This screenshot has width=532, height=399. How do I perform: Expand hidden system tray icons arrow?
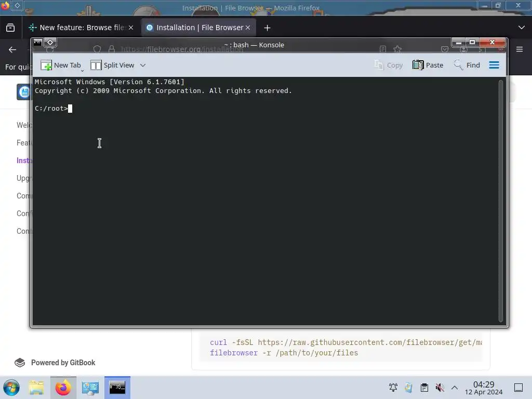[455, 388]
